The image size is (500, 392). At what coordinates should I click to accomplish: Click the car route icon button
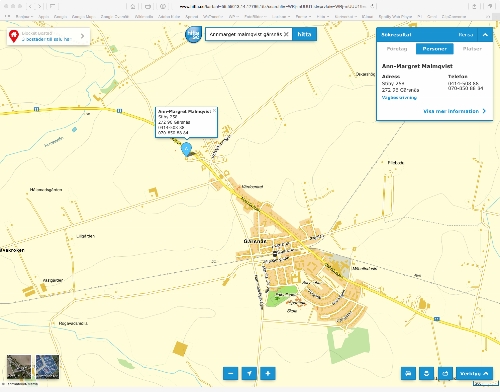click(x=408, y=373)
